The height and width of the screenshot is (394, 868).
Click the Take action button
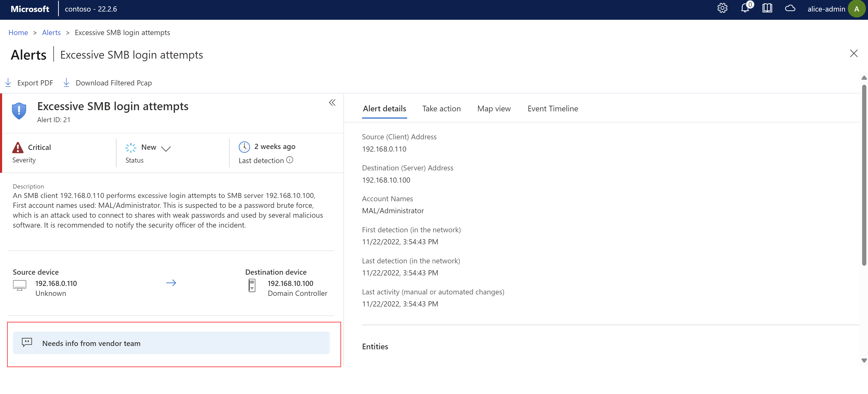pyautogui.click(x=441, y=108)
